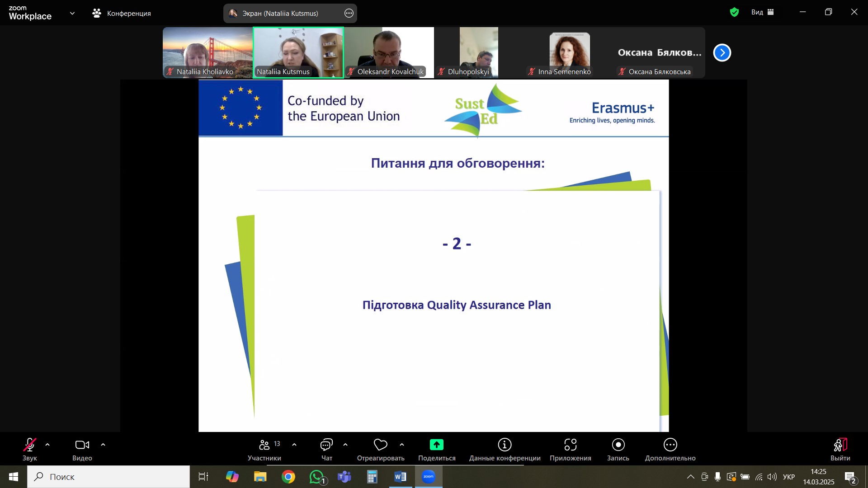This screenshot has height=488, width=868.
Task: Show next participants with blue arrow
Action: [722, 53]
